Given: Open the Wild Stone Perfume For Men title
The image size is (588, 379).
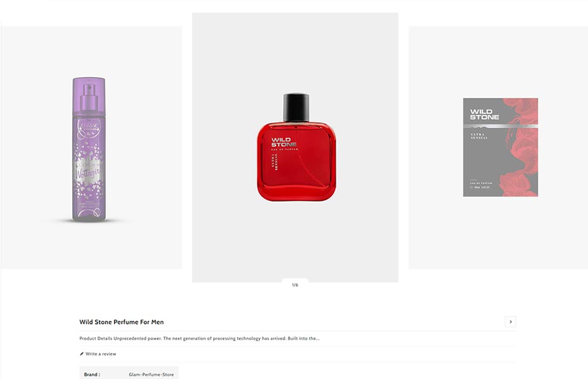Looking at the screenshot, I should (x=121, y=322).
